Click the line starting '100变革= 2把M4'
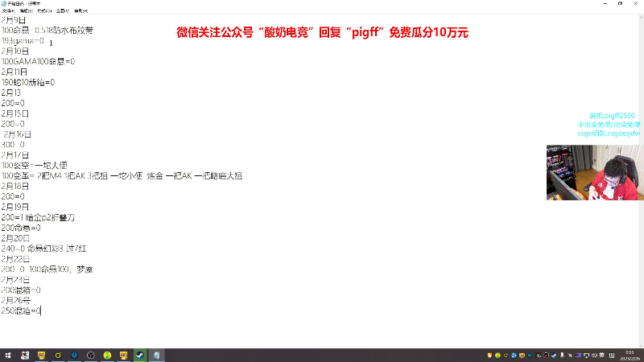644x362 pixels. pyautogui.click(x=122, y=175)
